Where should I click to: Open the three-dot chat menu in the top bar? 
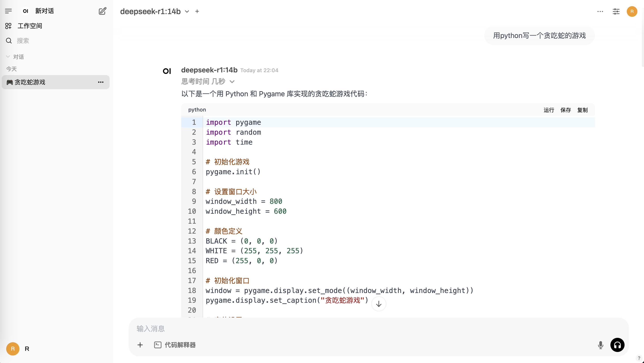pyautogui.click(x=600, y=11)
